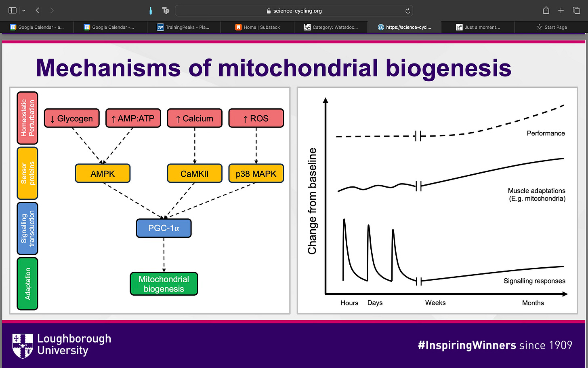Click the yellow CaMKII box
Image resolution: width=588 pixels, height=368 pixels.
(195, 173)
